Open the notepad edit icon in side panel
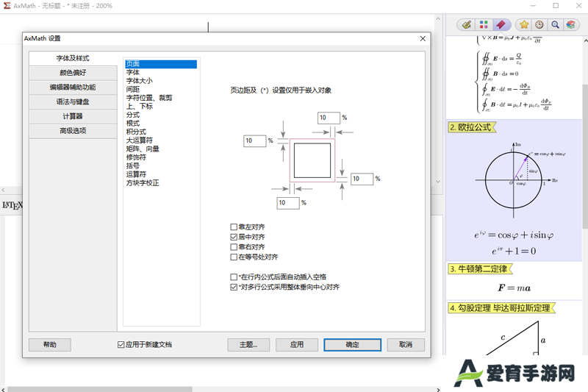 click(466, 25)
